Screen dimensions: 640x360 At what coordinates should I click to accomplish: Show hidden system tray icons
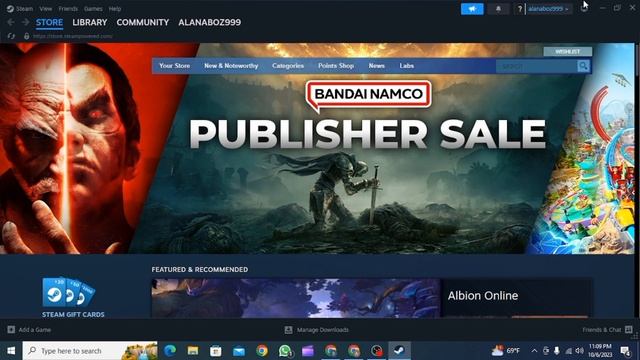click(534, 351)
